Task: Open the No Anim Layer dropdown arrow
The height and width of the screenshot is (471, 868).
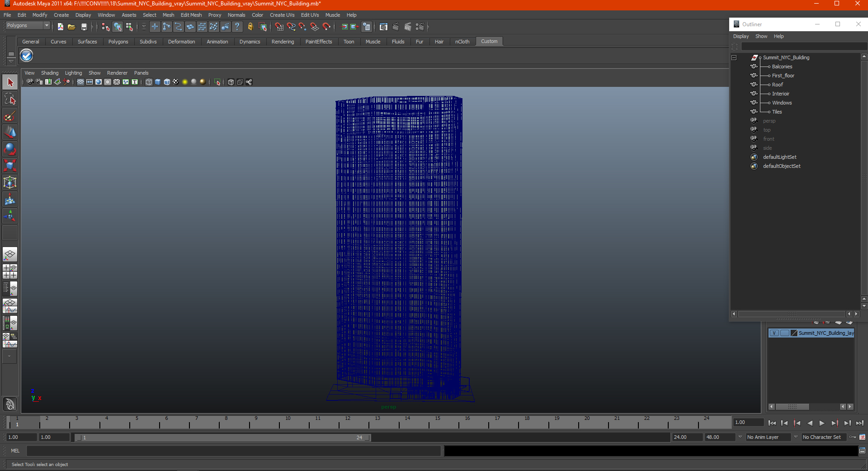Action: [x=740, y=437]
